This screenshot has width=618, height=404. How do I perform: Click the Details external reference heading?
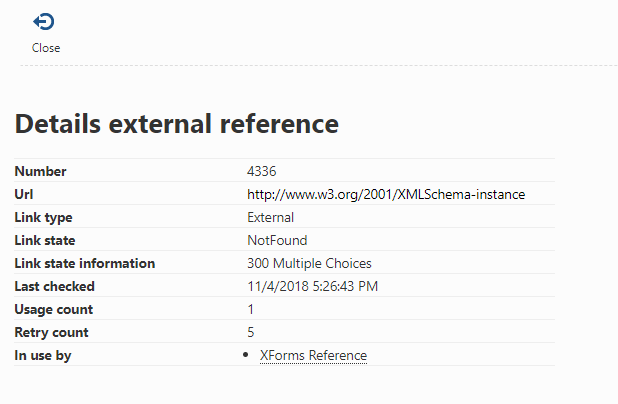[x=177, y=124]
